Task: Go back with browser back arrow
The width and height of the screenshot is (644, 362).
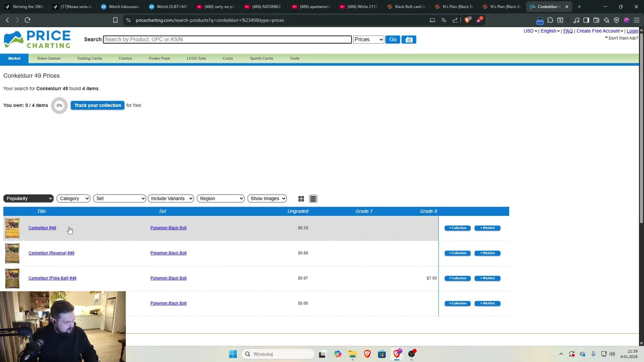Action: (7, 20)
